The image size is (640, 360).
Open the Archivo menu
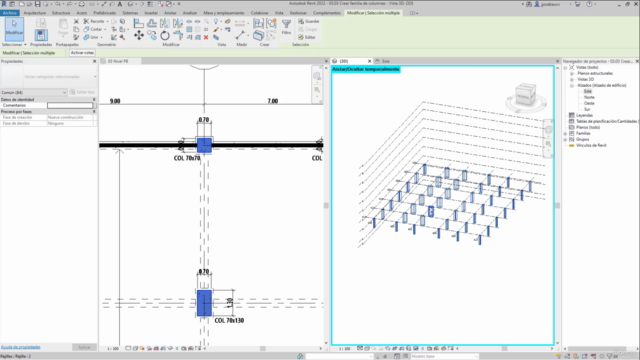pyautogui.click(x=10, y=13)
